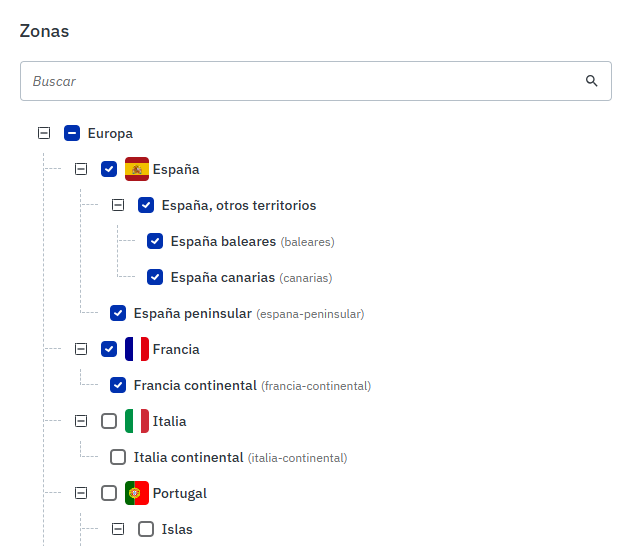
Task: Uncheck Francia continental checkbox
Action: click(x=118, y=385)
